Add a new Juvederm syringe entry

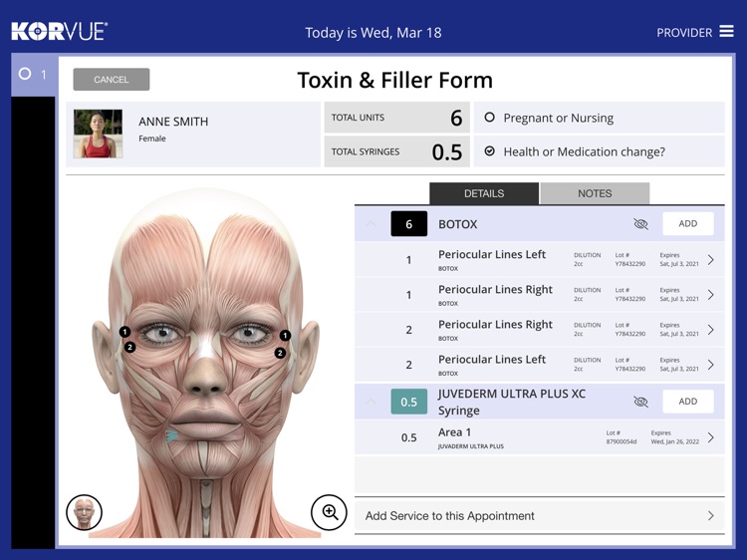(688, 402)
